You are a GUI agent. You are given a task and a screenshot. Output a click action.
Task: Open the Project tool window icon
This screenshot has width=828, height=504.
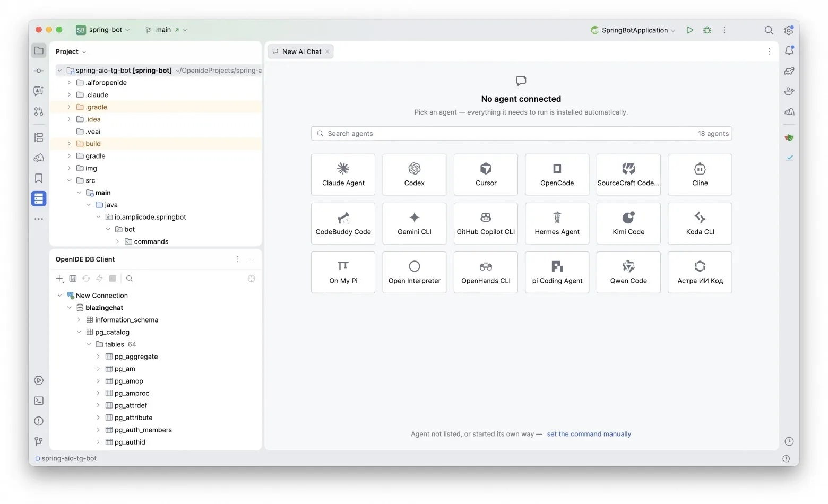[x=39, y=50]
